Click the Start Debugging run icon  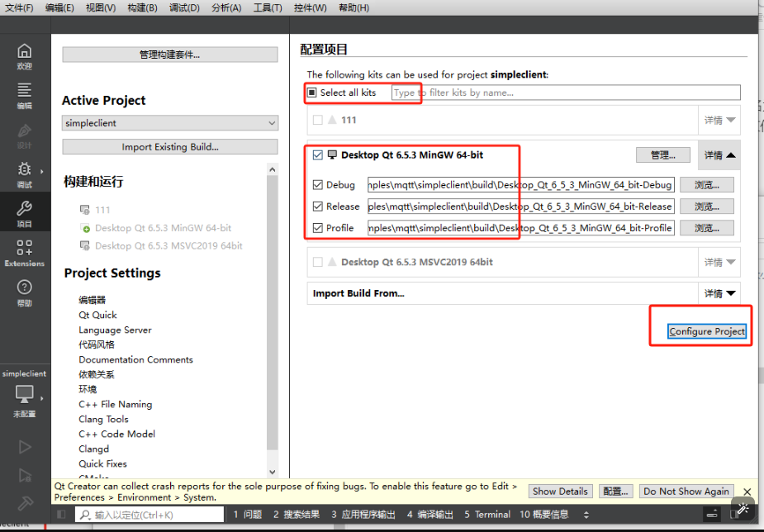[x=25, y=475]
